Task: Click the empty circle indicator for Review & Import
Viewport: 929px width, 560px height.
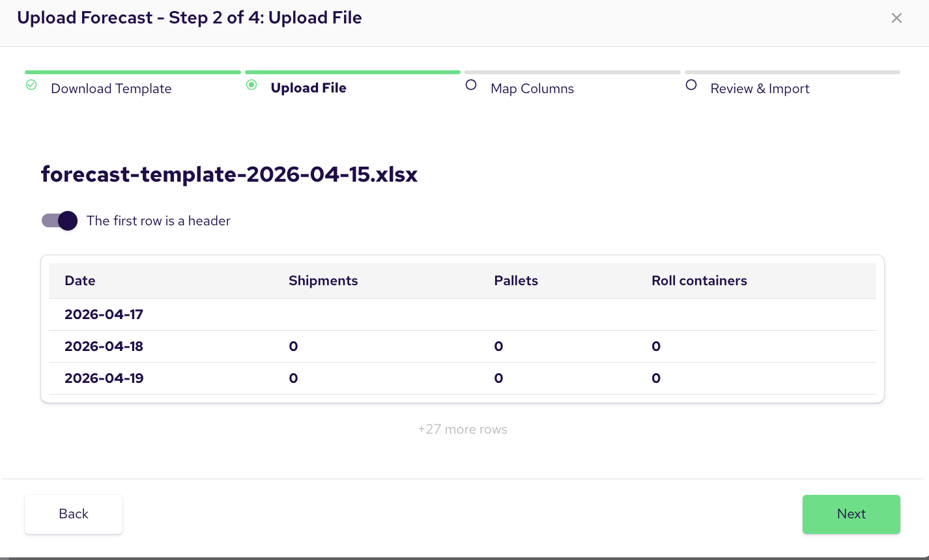Action: (x=691, y=85)
